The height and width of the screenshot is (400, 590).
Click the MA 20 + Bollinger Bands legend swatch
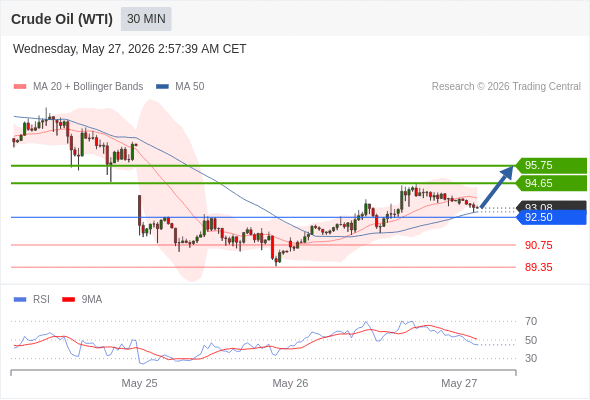20,87
